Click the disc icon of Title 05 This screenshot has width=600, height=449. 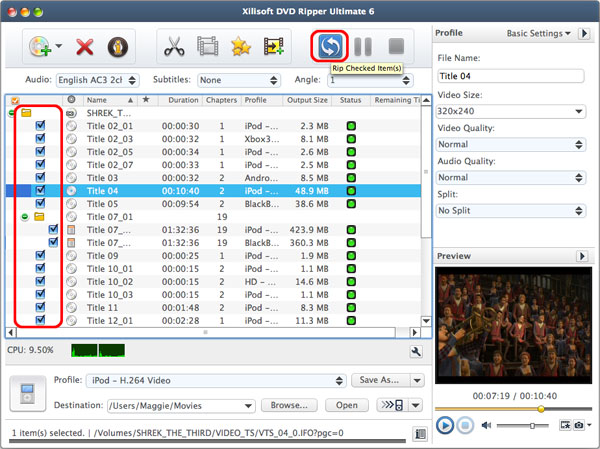click(71, 204)
